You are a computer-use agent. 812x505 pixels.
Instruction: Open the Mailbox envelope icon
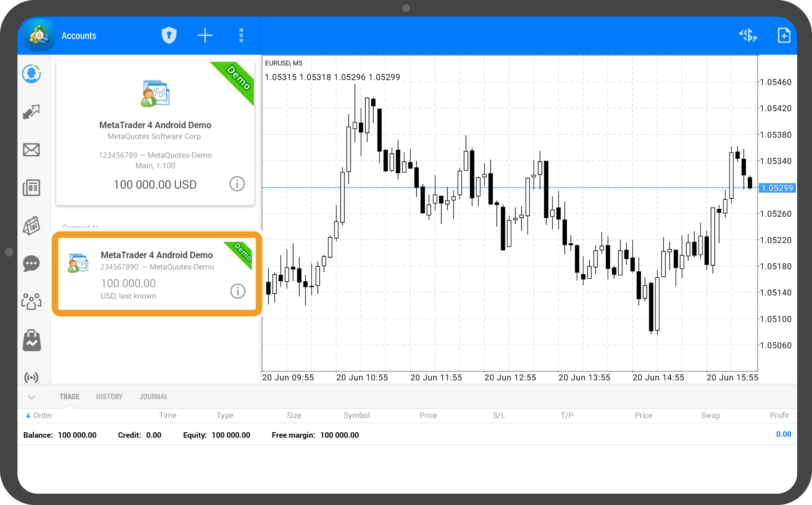pos(31,150)
